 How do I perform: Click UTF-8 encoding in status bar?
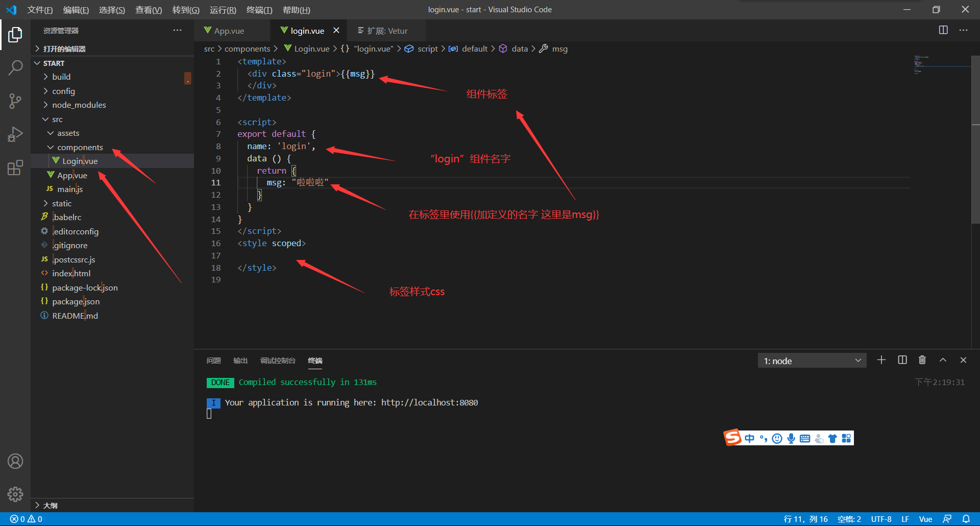point(881,519)
